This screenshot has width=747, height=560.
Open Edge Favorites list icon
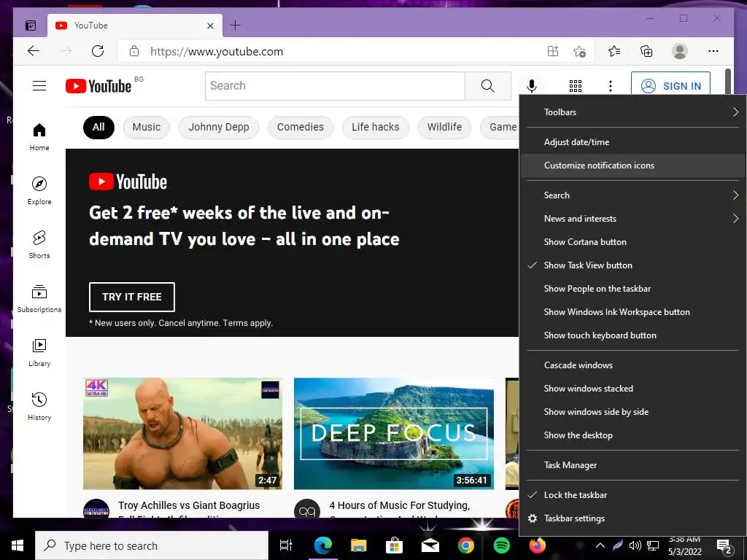click(614, 51)
